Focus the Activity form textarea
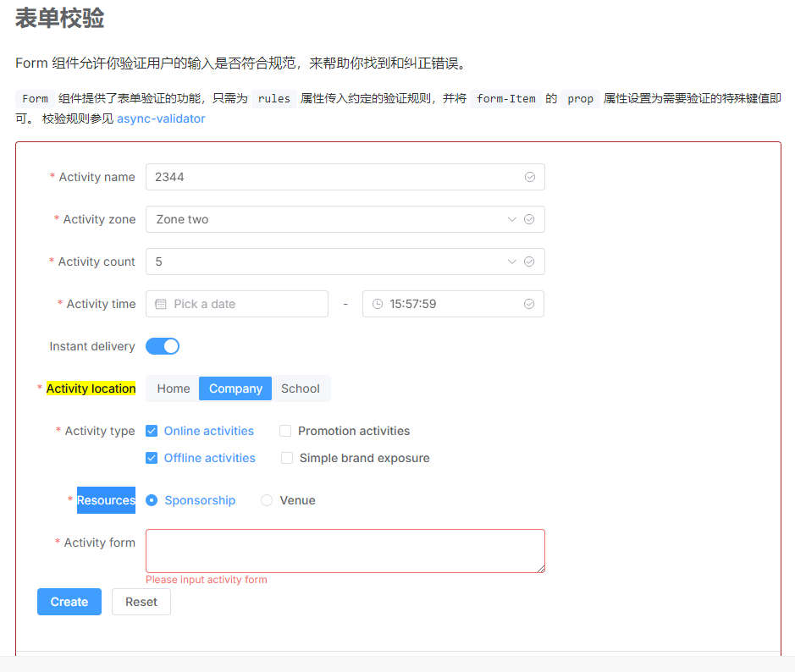The image size is (795, 672). [x=345, y=551]
